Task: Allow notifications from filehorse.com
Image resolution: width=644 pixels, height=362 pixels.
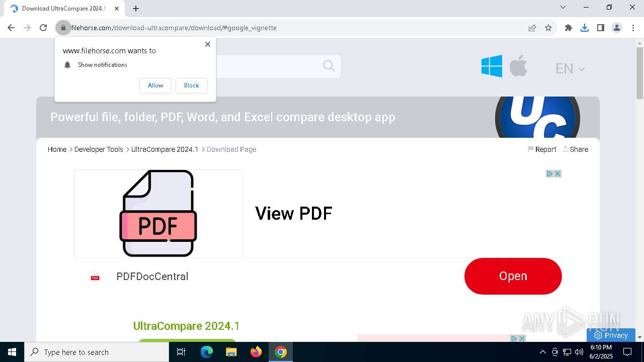Action: [155, 85]
